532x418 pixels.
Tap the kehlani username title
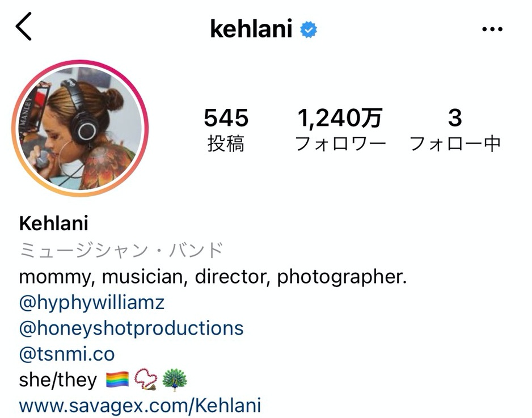point(251,29)
